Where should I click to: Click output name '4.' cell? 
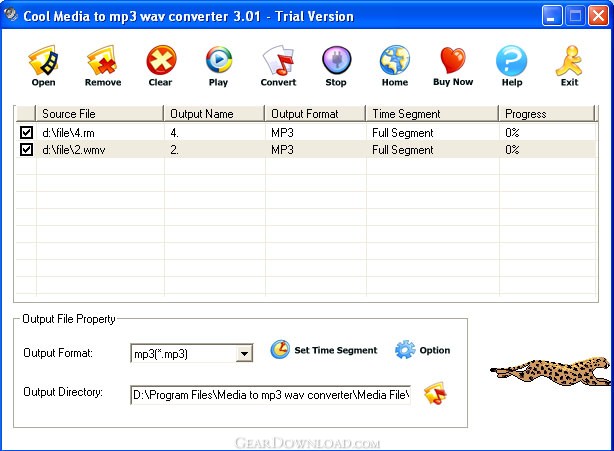175,133
